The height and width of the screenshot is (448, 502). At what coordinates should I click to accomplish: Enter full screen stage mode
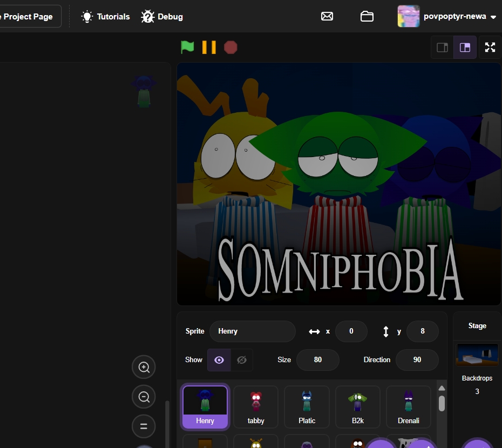point(490,47)
